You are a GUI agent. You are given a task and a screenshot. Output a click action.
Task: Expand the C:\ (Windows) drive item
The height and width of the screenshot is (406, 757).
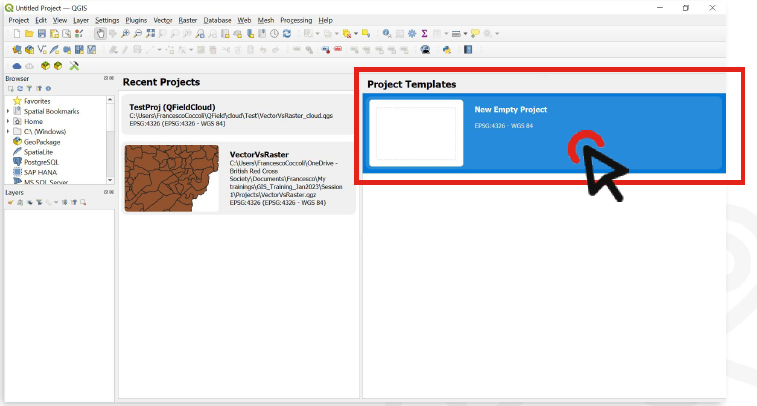pyautogui.click(x=8, y=132)
